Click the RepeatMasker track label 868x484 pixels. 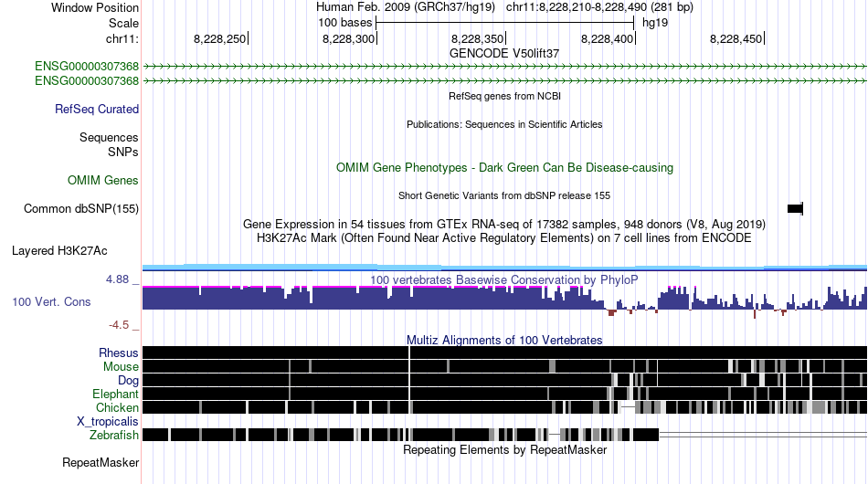pyautogui.click(x=101, y=462)
